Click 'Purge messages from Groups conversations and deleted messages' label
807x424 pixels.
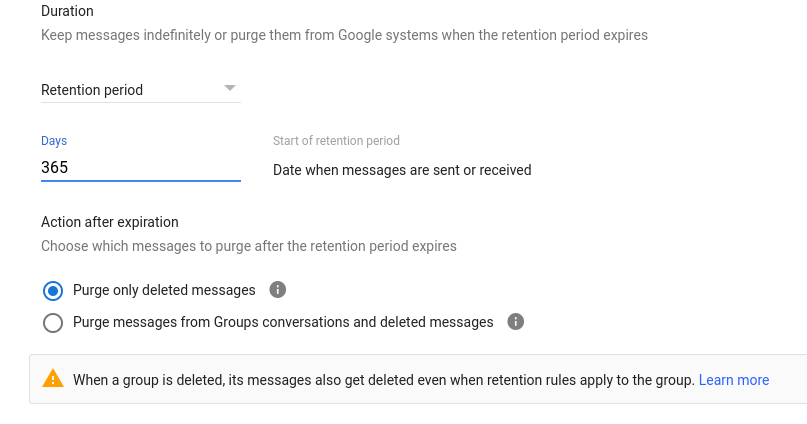[x=283, y=322]
